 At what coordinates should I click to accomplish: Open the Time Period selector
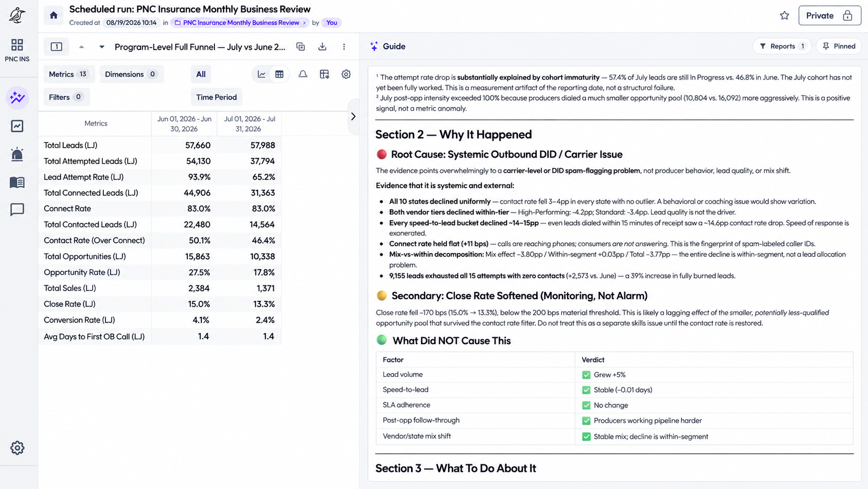pos(216,97)
